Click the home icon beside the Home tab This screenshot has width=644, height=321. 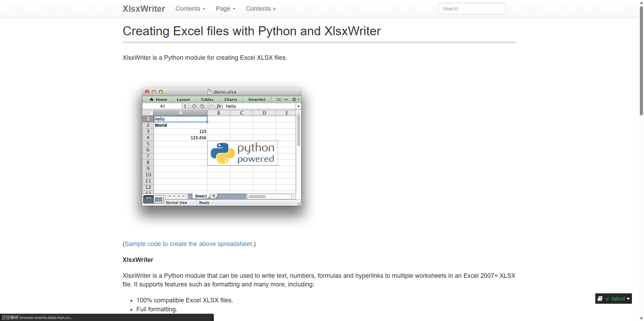pyautogui.click(x=152, y=99)
